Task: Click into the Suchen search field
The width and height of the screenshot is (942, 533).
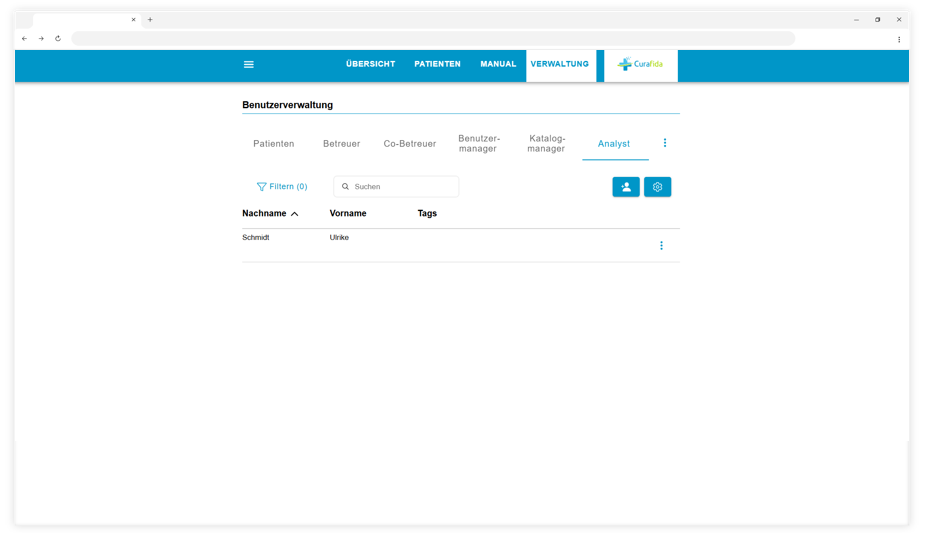Action: coord(397,187)
